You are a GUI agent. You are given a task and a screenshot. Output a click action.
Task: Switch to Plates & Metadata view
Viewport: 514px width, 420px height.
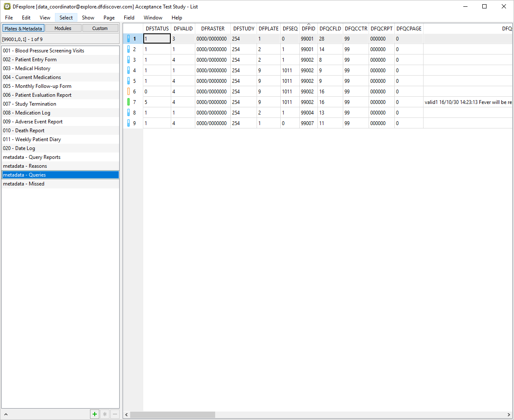pos(23,28)
